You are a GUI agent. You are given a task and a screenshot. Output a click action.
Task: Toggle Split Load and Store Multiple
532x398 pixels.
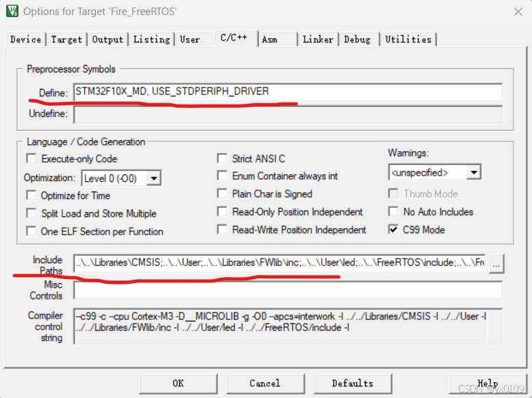click(31, 213)
